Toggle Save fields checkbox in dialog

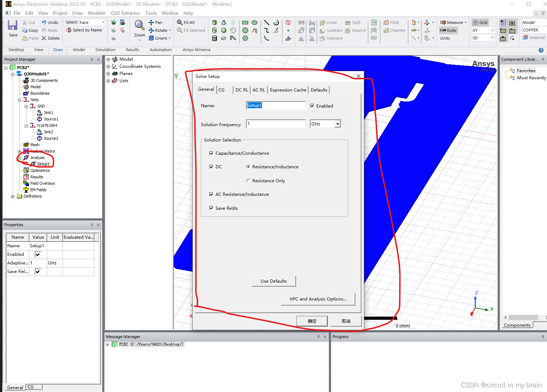coord(211,208)
